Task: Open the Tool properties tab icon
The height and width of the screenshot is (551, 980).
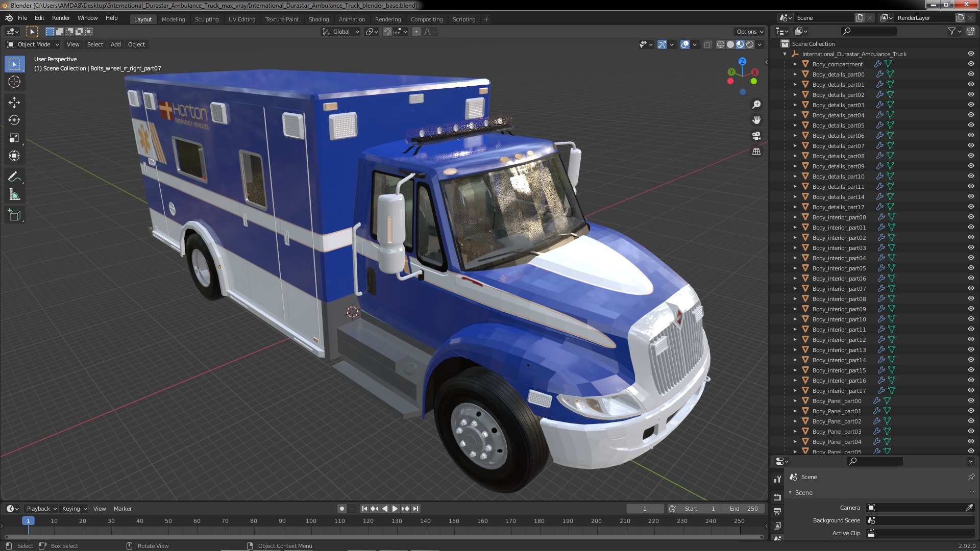Action: click(777, 479)
